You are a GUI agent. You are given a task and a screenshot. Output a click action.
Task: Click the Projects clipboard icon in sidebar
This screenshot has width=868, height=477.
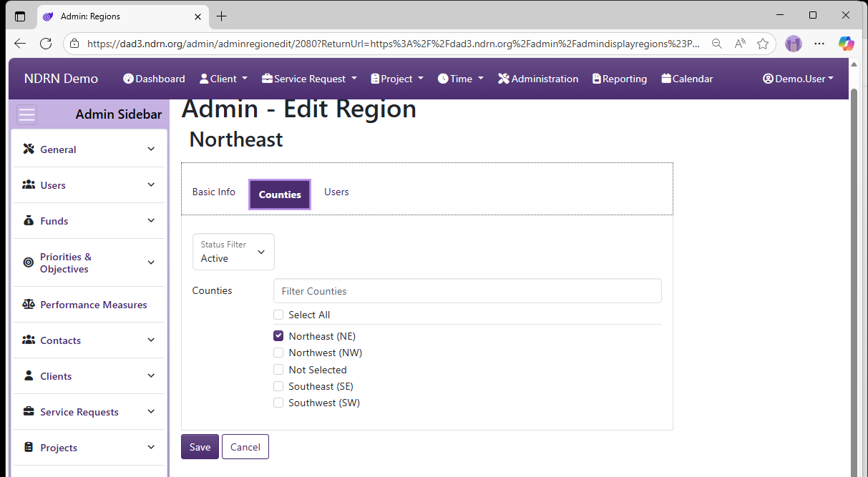29,448
